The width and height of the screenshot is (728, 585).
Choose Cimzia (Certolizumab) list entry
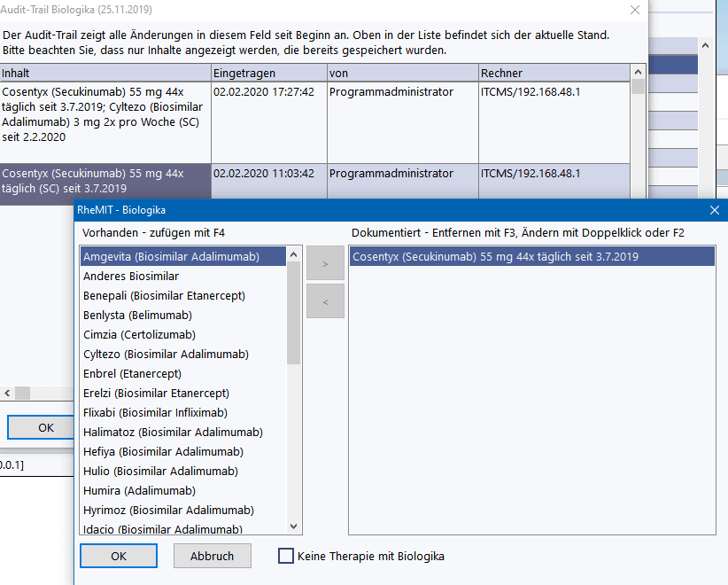tap(139, 335)
